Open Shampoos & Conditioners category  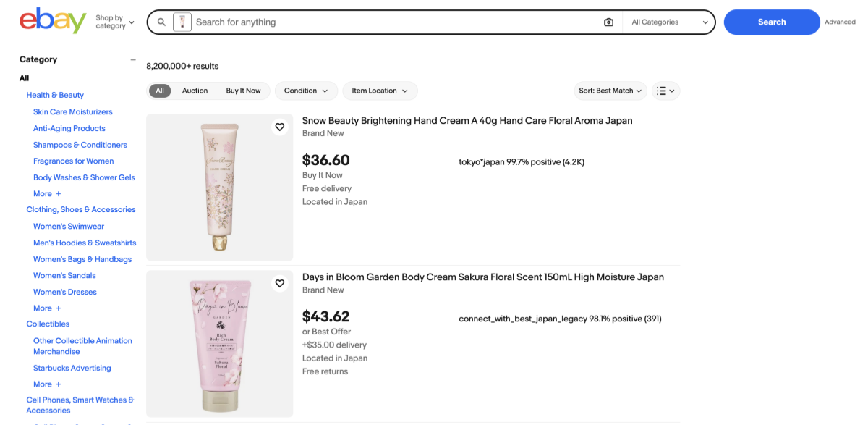click(x=80, y=145)
